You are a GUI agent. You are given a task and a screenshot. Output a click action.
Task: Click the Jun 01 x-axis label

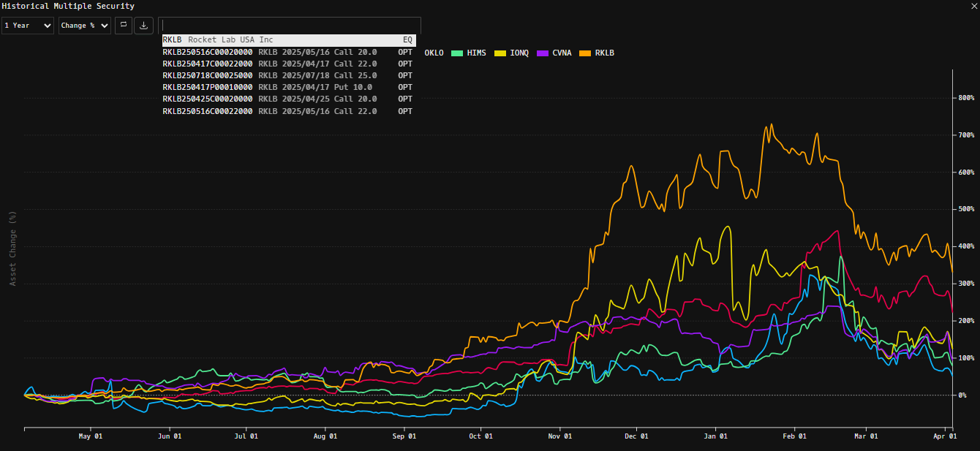169,436
